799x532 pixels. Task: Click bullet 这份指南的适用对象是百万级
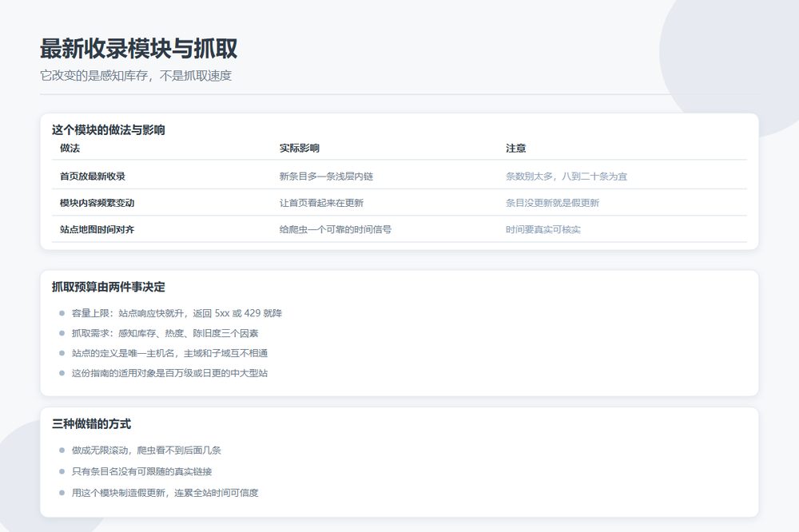point(169,373)
